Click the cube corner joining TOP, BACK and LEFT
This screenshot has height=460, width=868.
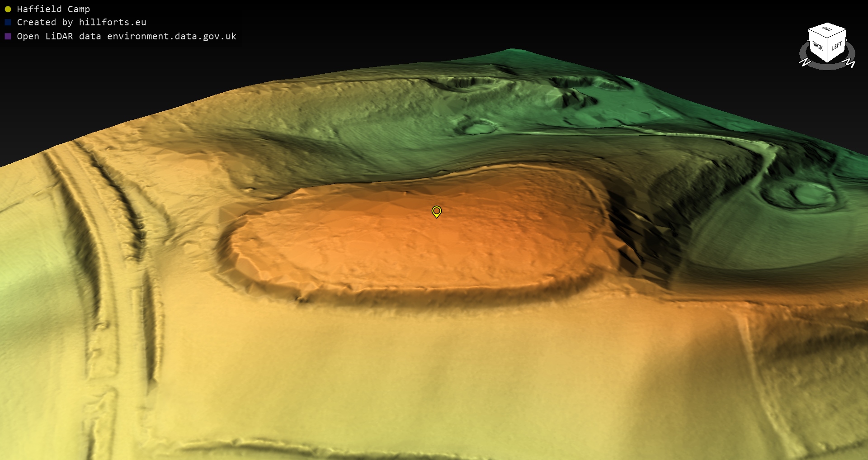point(827,38)
